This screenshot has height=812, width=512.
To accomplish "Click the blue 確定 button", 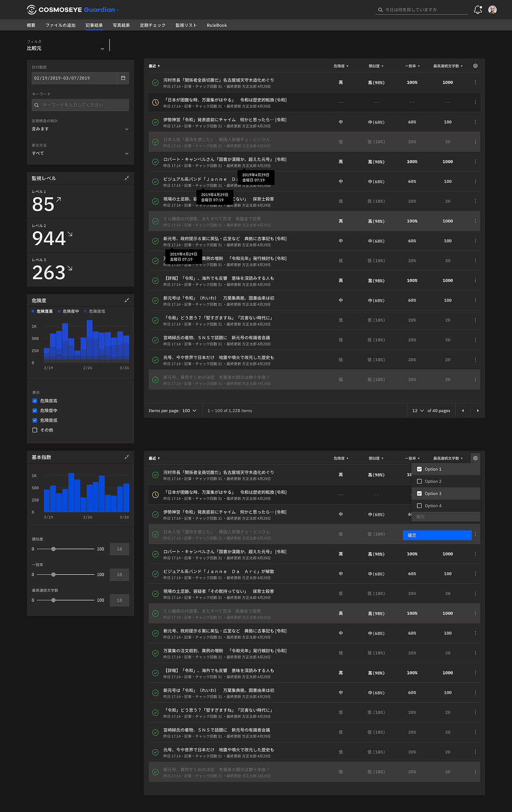I will [437, 535].
